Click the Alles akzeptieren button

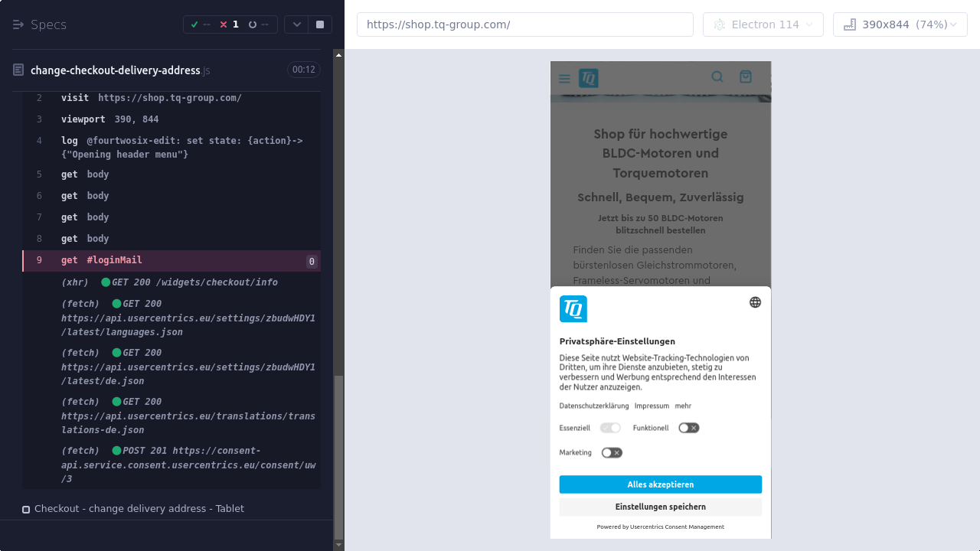click(660, 484)
